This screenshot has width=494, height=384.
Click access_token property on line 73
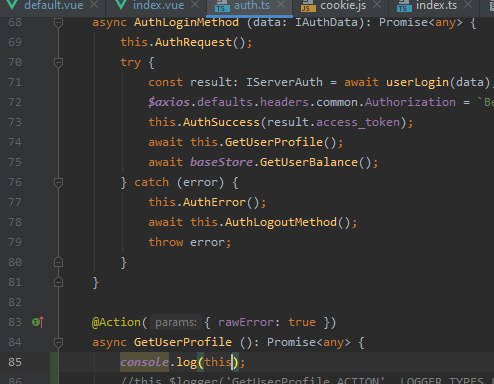pyautogui.click(x=358, y=122)
